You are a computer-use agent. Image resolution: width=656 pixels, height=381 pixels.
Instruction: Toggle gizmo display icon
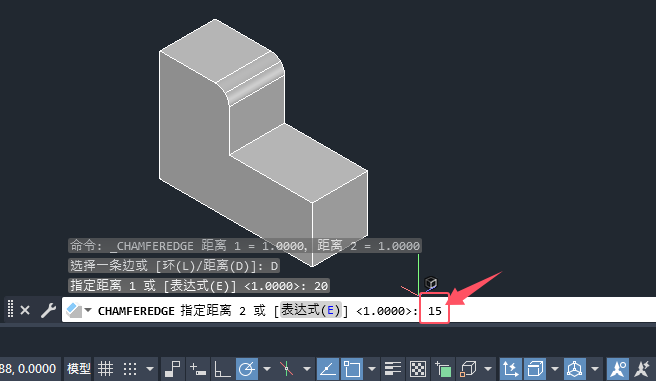tap(574, 369)
